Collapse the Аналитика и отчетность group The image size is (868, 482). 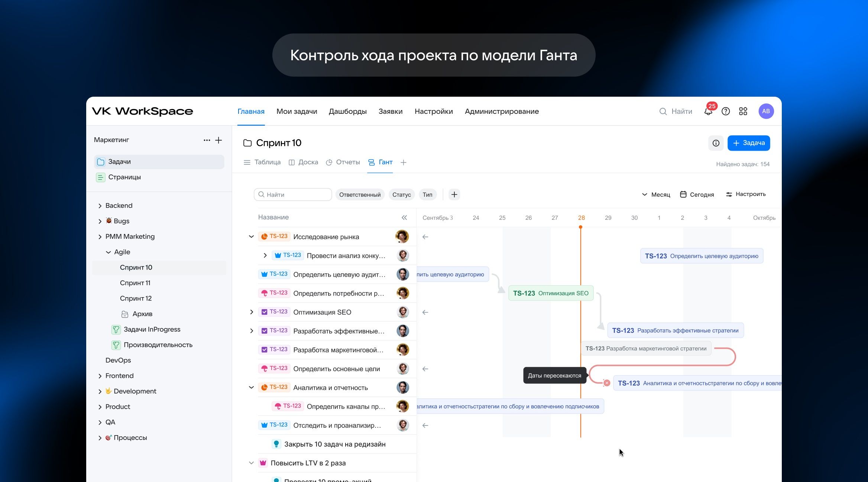(x=251, y=388)
